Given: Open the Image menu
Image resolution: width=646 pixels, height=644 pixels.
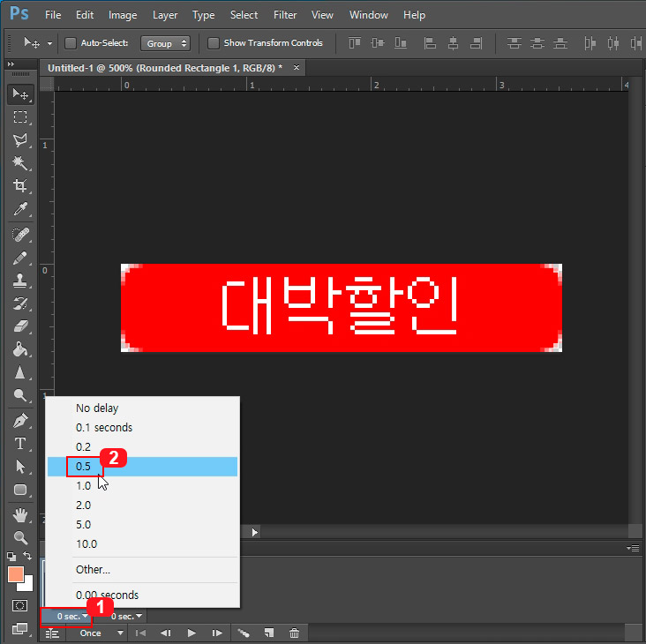Looking at the screenshot, I should pyautogui.click(x=123, y=15).
